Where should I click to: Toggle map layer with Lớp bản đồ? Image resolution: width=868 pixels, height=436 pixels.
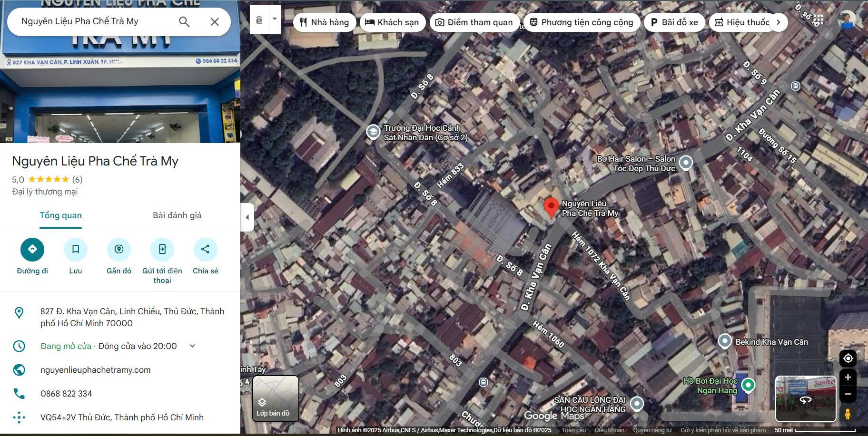[276, 398]
